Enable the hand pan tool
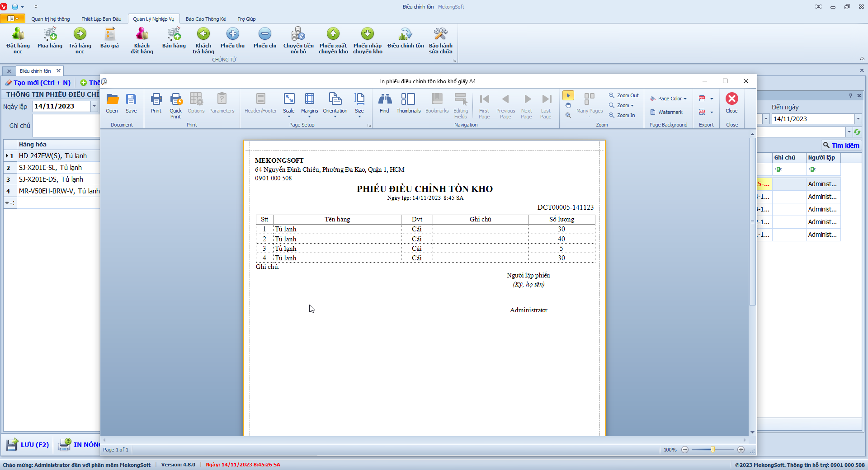 (568, 105)
